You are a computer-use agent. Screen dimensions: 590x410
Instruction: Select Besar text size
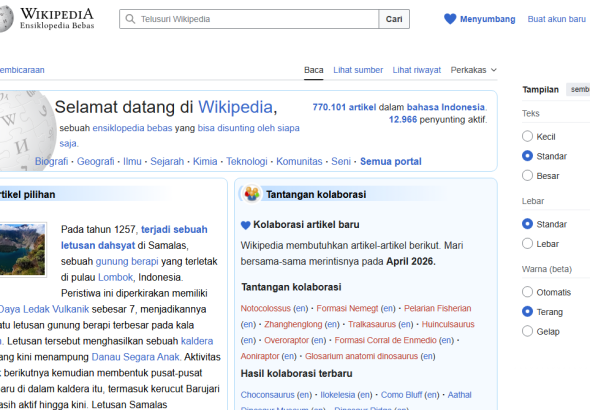[x=527, y=175]
